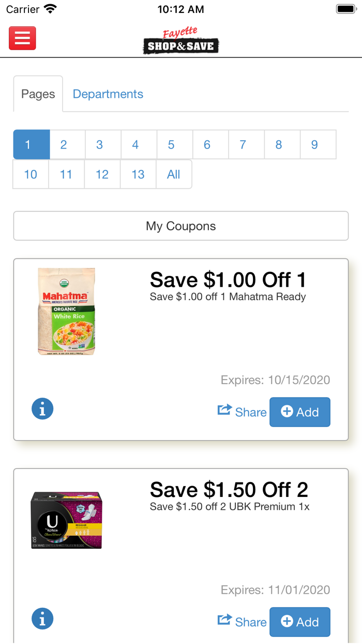Jump to coupon page 10
The width and height of the screenshot is (362, 644).
(x=31, y=174)
